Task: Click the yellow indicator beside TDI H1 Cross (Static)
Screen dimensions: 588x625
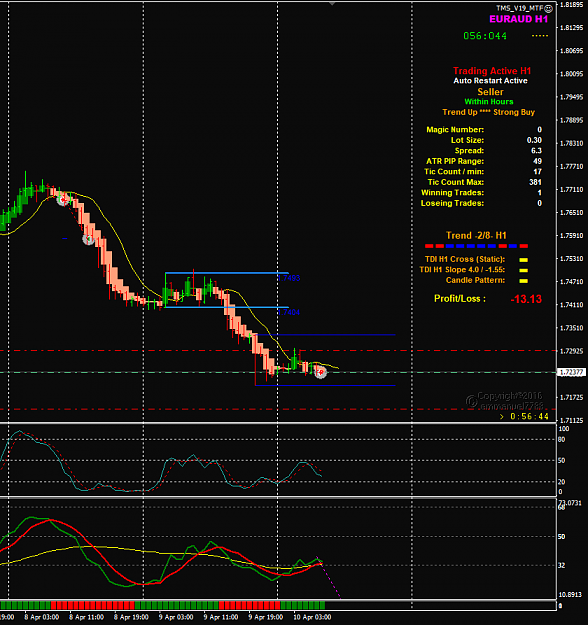Action: pos(523,260)
